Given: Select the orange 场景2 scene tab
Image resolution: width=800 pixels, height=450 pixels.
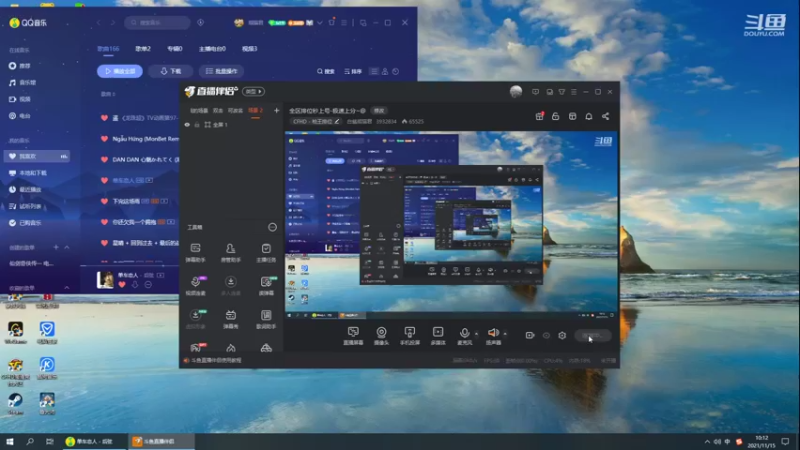Looking at the screenshot, I should click(x=255, y=110).
